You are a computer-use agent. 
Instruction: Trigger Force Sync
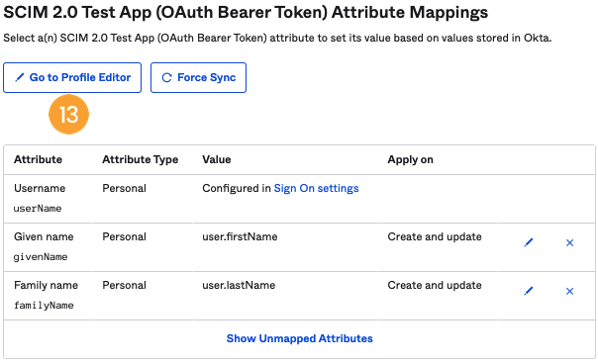coord(198,78)
